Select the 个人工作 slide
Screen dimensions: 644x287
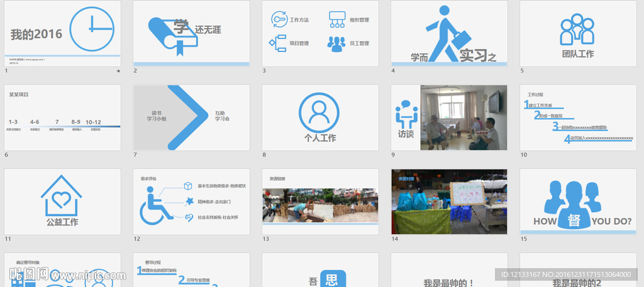pyautogui.click(x=320, y=117)
